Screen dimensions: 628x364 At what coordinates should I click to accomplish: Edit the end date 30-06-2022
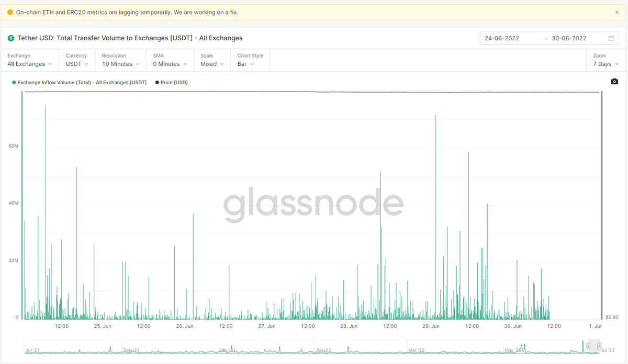coord(569,38)
